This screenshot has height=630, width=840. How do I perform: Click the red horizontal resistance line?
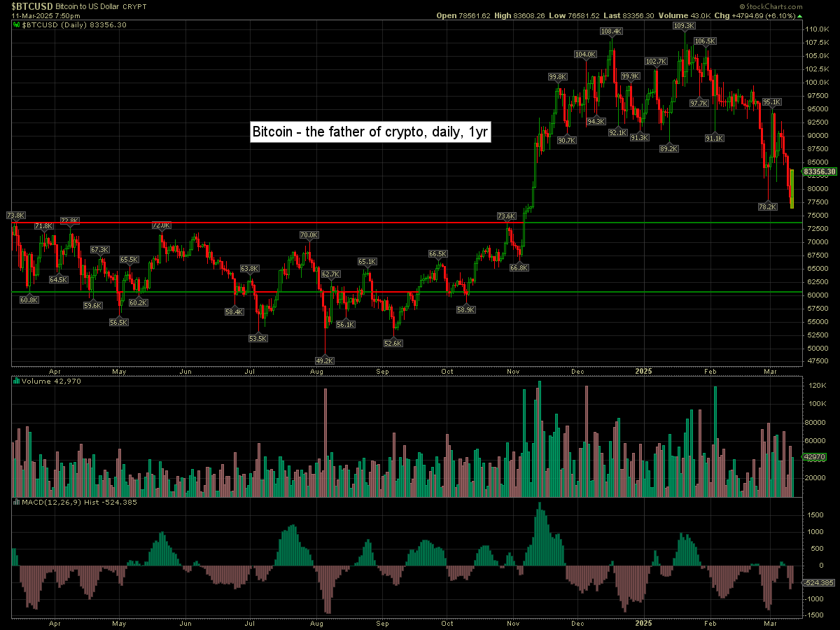pyautogui.click(x=210, y=223)
